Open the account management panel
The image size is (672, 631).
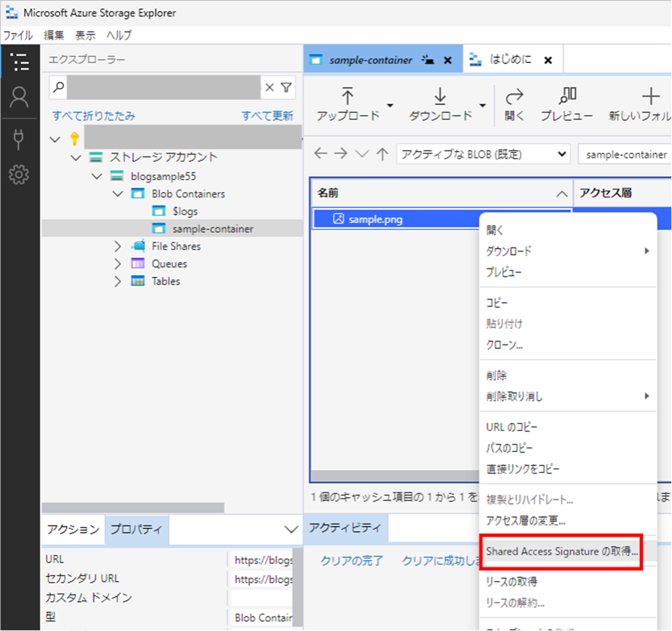(20, 98)
